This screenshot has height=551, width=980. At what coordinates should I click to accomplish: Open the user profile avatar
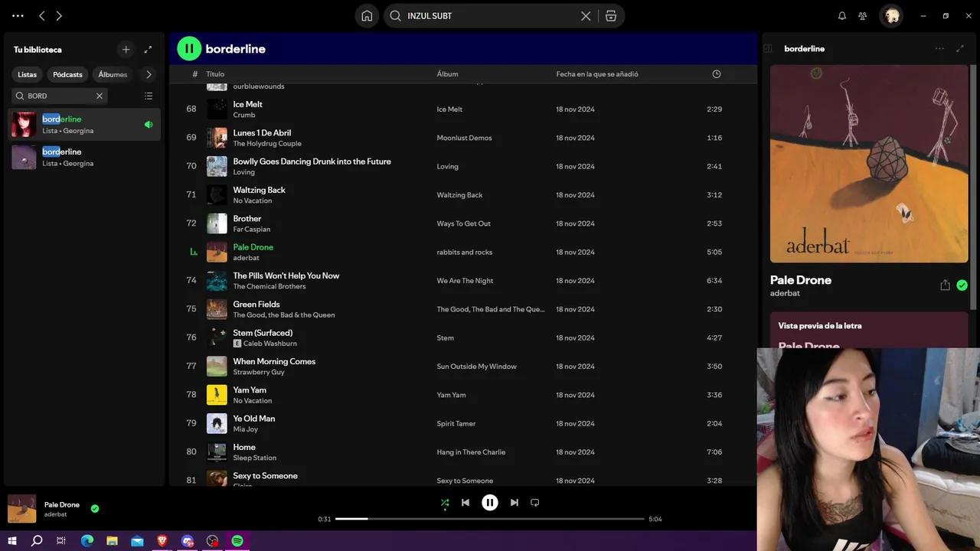(891, 15)
